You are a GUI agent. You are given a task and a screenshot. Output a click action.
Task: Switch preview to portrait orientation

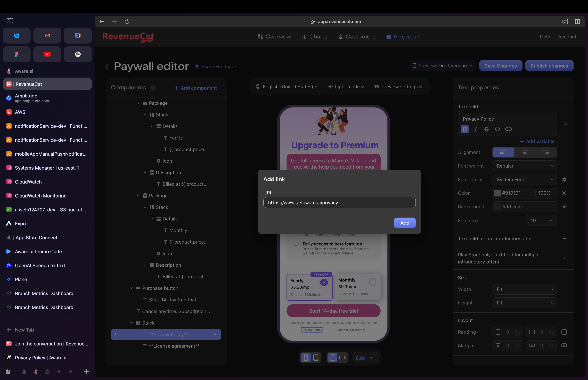point(332,358)
